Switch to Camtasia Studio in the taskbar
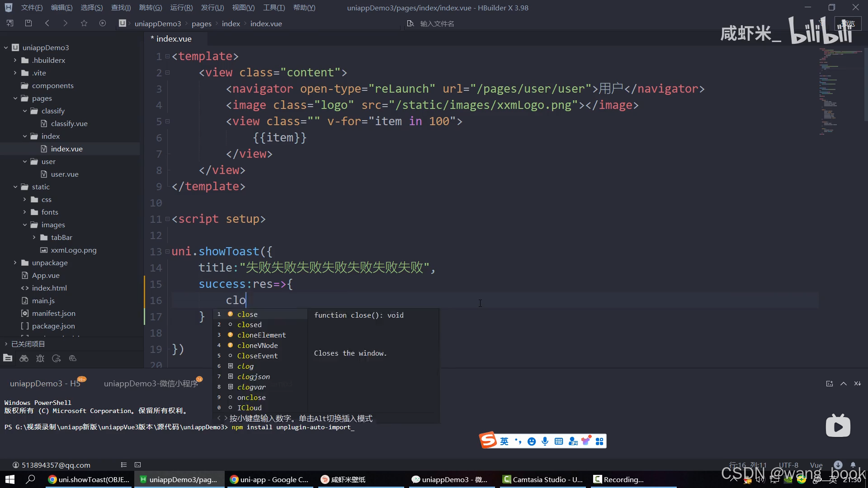The width and height of the screenshot is (868, 488). [543, 479]
